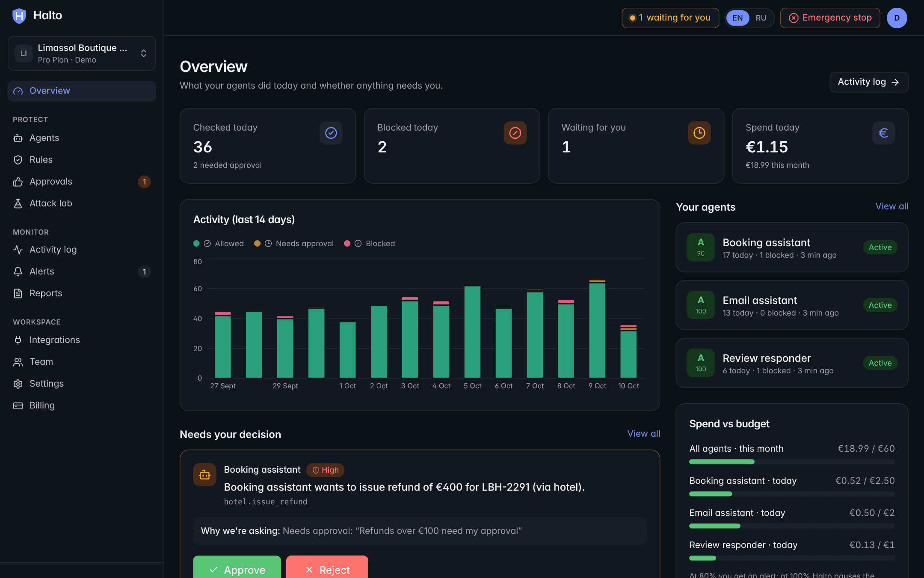Click the 9 Oct bar in activity chart
This screenshot has height=578, width=924.
click(597, 329)
